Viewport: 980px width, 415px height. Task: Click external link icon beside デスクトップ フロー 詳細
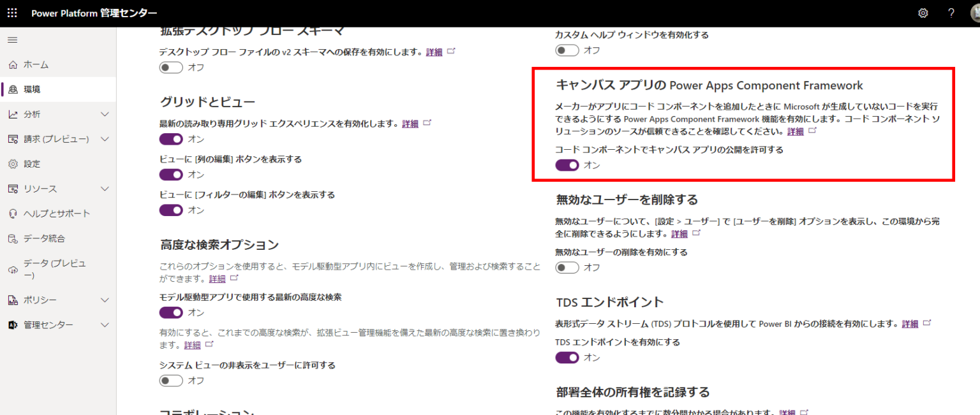click(x=452, y=51)
